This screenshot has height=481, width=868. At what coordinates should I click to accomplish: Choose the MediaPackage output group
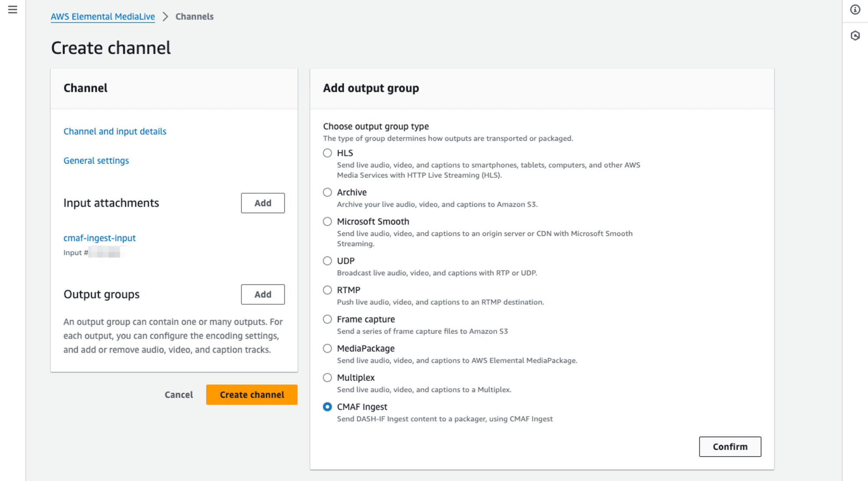click(x=327, y=348)
